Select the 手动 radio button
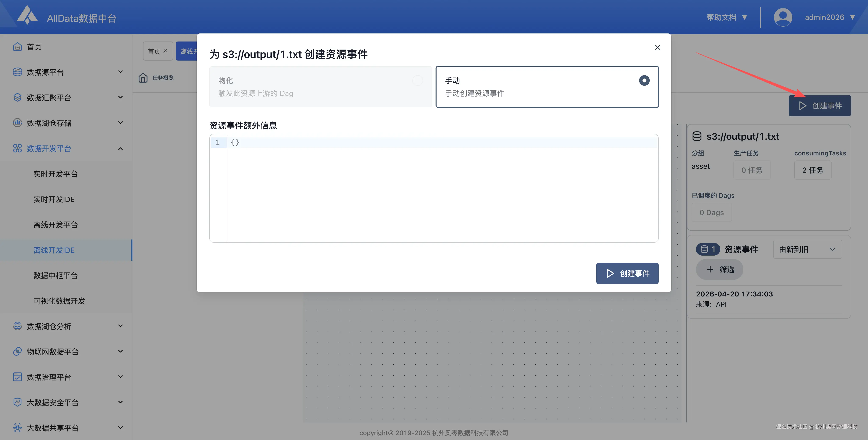The height and width of the screenshot is (440, 868). click(644, 80)
